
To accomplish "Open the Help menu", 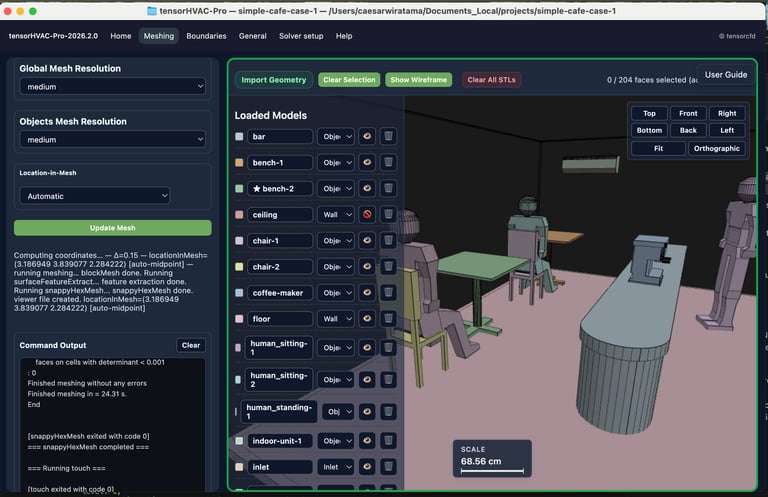I will point(344,36).
